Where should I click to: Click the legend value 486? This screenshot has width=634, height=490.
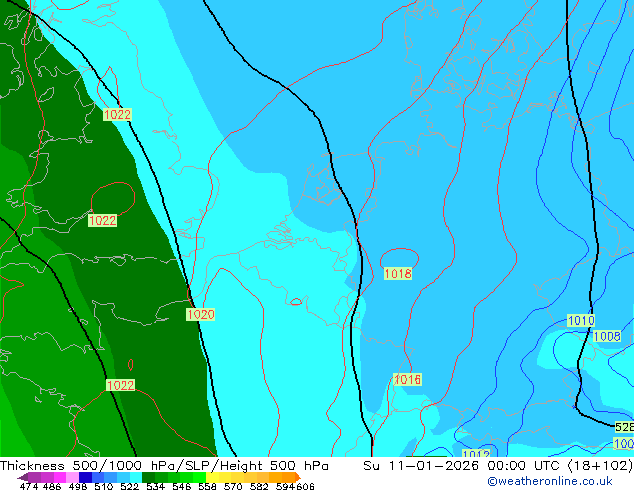(x=52, y=486)
